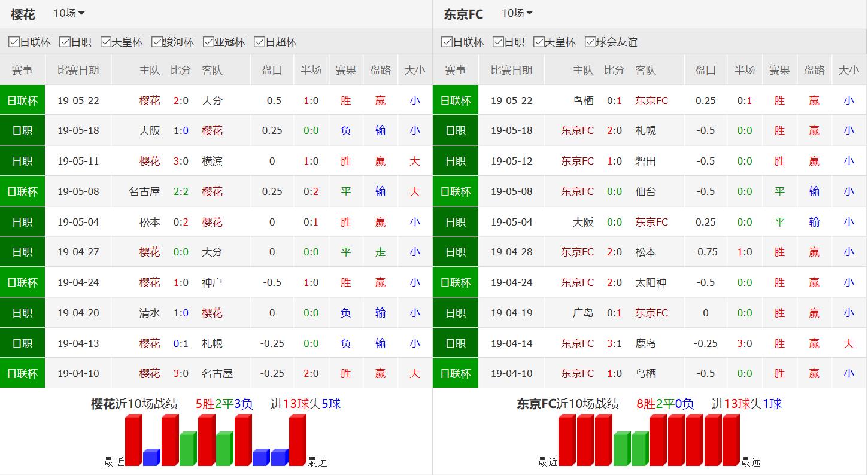Screen dimensions: 868x475
Task: Click the 横滨 team link
Action: (x=212, y=161)
